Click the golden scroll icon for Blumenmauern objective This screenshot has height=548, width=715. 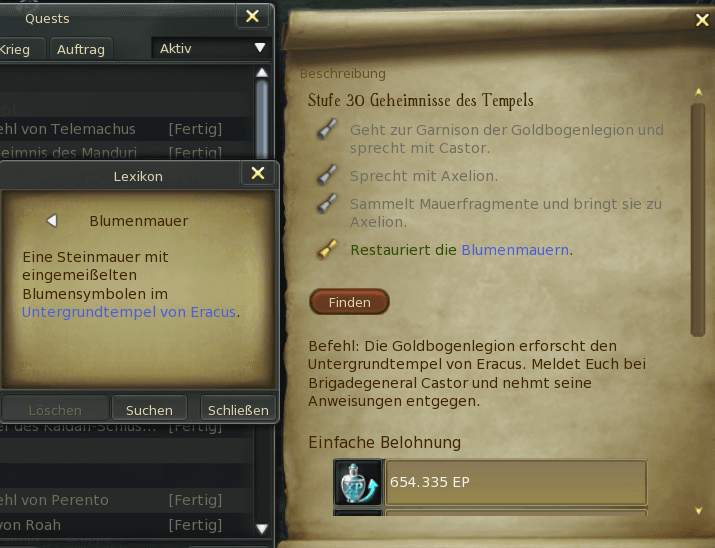(327, 249)
